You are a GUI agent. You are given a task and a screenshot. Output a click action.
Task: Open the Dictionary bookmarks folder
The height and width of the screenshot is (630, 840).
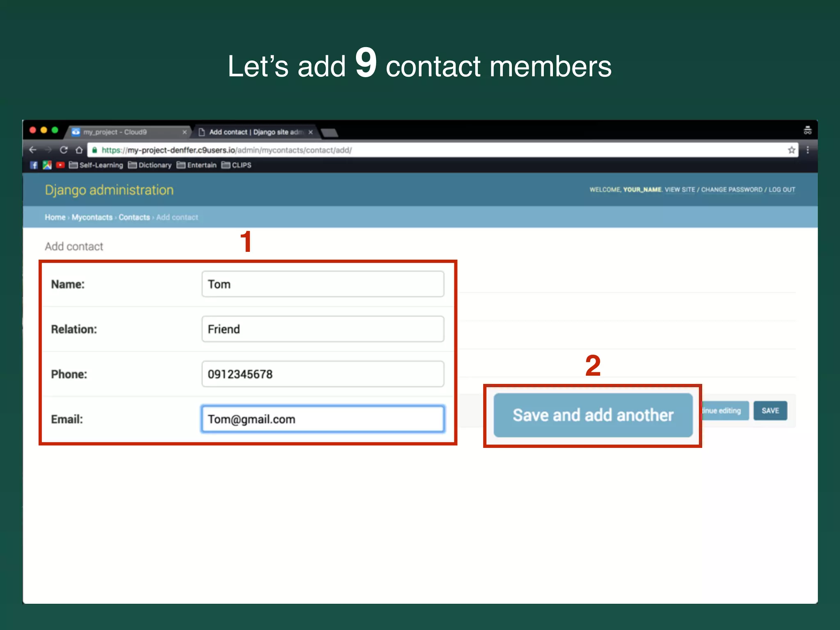[x=150, y=165]
